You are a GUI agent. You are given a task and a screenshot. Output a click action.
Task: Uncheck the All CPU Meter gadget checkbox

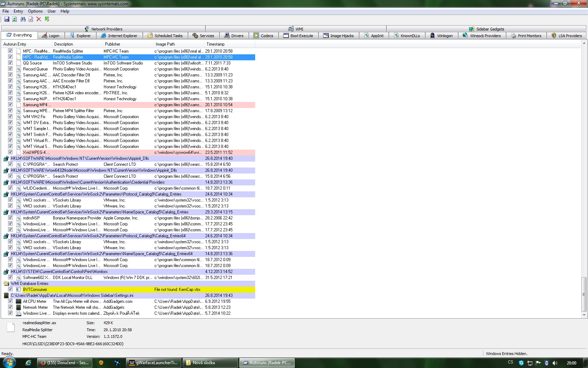tap(10, 301)
